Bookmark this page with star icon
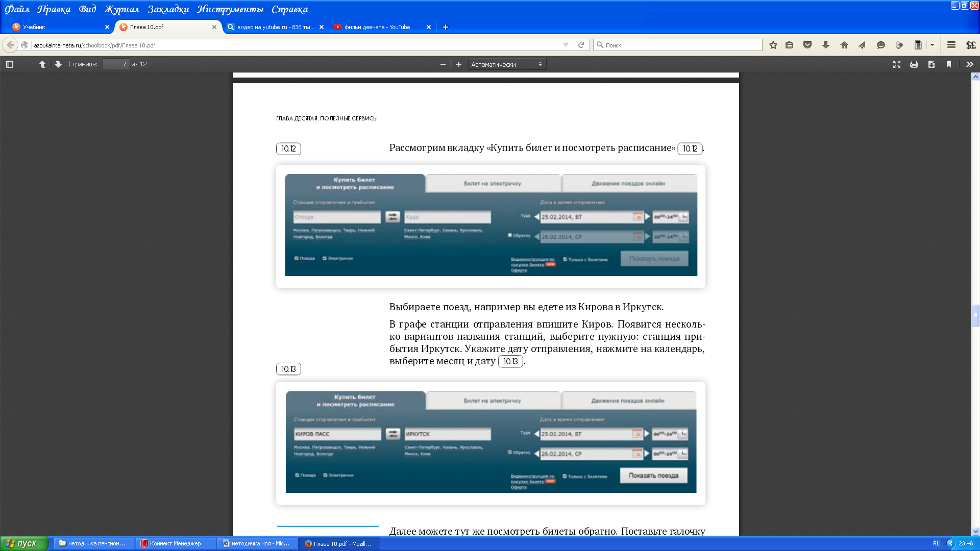Viewport: 980px width, 551px height. click(x=773, y=45)
